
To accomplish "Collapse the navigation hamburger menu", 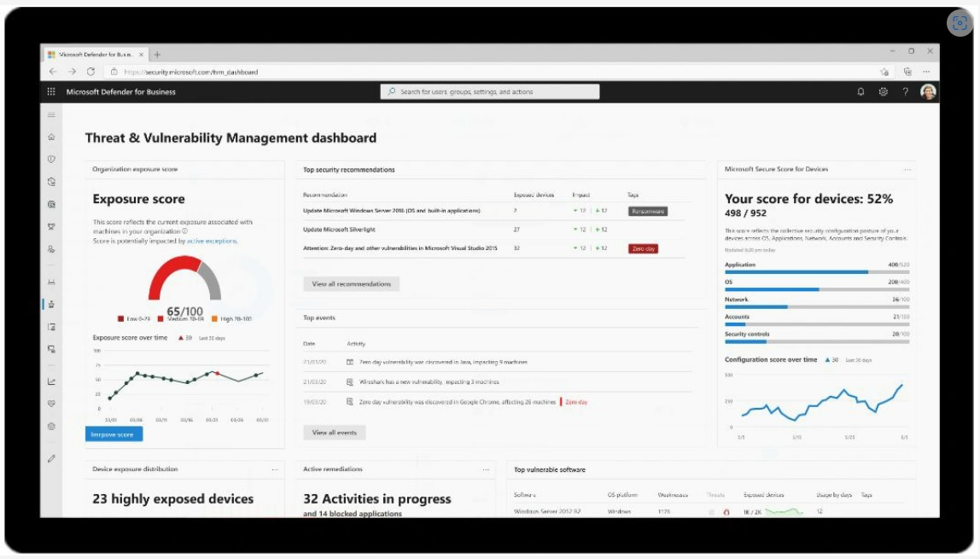I will 51,115.
